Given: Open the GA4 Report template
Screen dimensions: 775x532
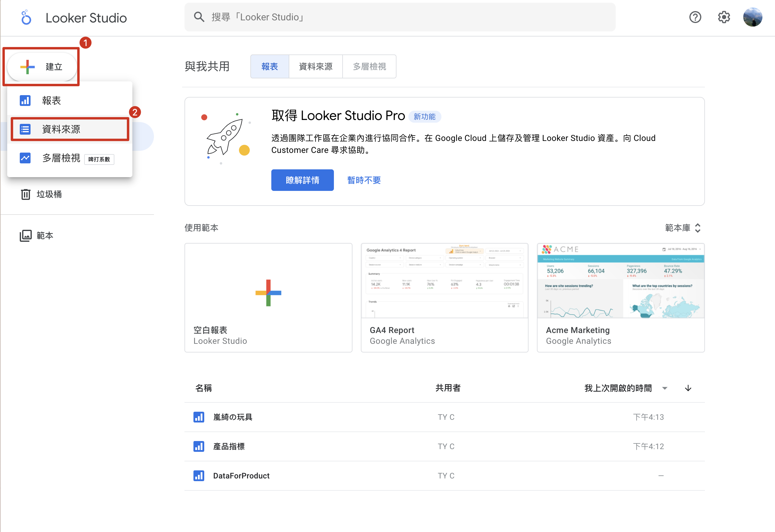Looking at the screenshot, I should click(x=444, y=298).
